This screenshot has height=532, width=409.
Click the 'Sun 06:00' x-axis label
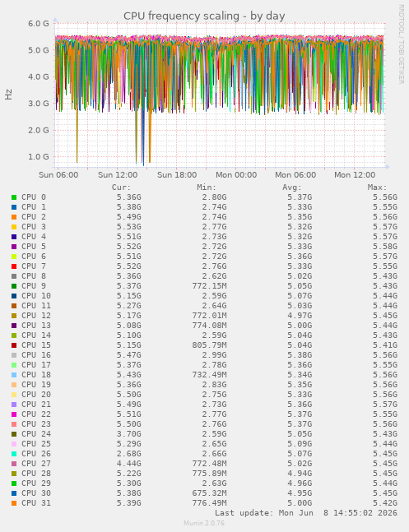(x=58, y=175)
